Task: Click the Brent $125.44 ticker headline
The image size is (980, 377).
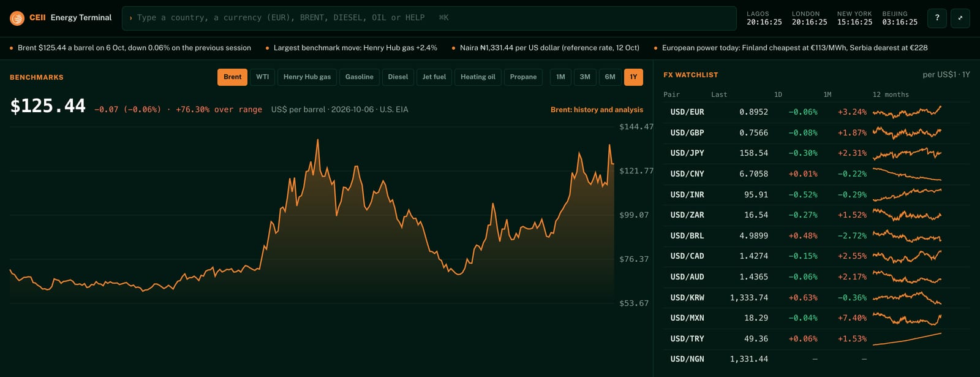Action: tap(134, 48)
